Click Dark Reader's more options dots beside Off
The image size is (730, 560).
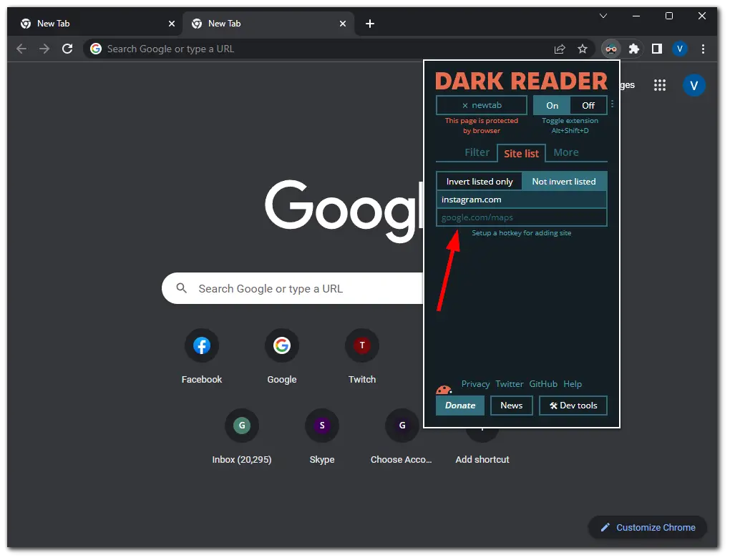[x=612, y=104]
